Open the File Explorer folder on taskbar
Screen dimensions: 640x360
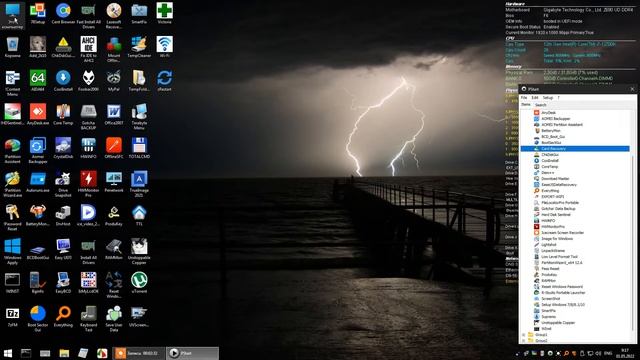[x=64, y=353]
